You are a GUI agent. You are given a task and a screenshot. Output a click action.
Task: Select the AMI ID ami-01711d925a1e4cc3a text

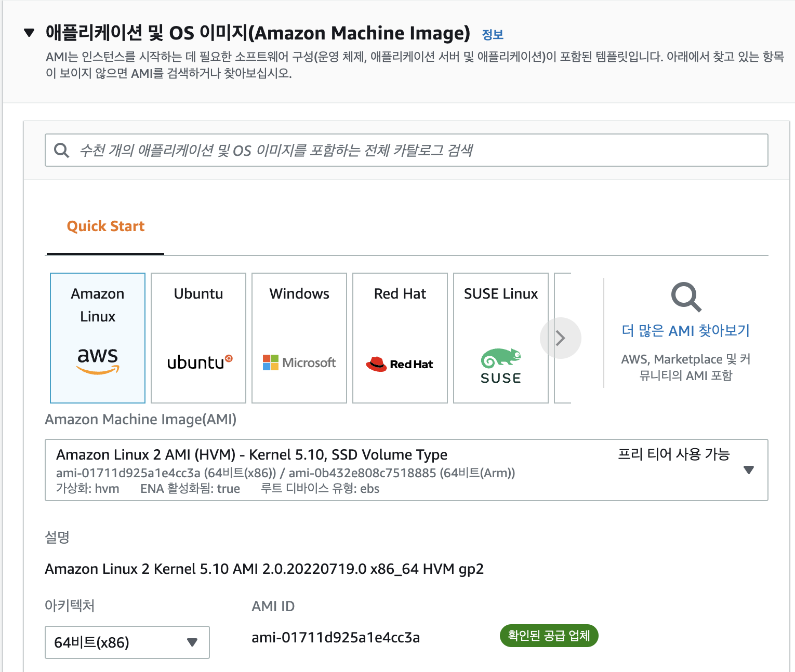click(x=336, y=637)
